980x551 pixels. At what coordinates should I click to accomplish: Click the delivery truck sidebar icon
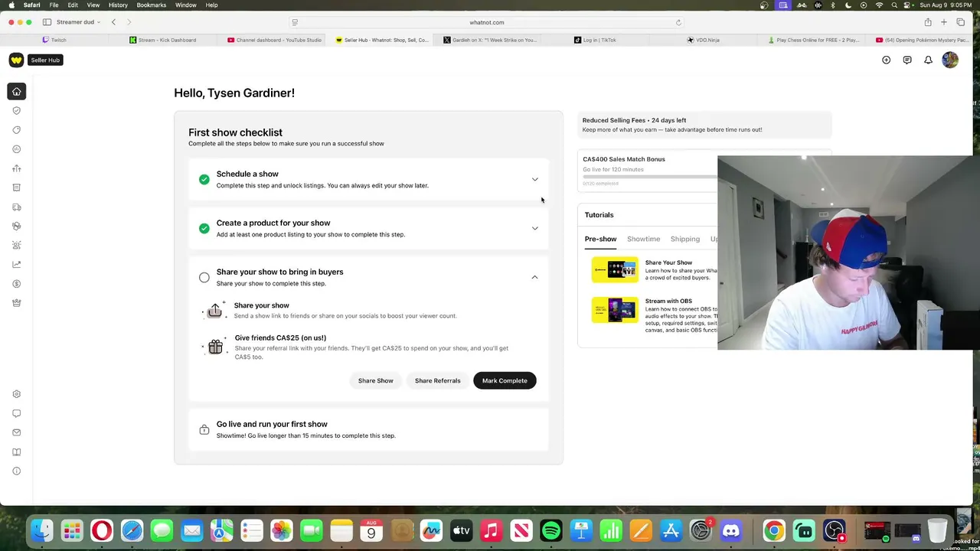click(x=16, y=207)
